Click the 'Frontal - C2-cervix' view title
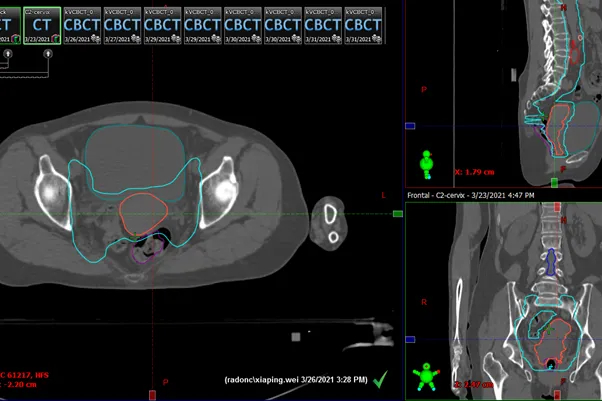The width and height of the screenshot is (602, 401). click(x=470, y=196)
